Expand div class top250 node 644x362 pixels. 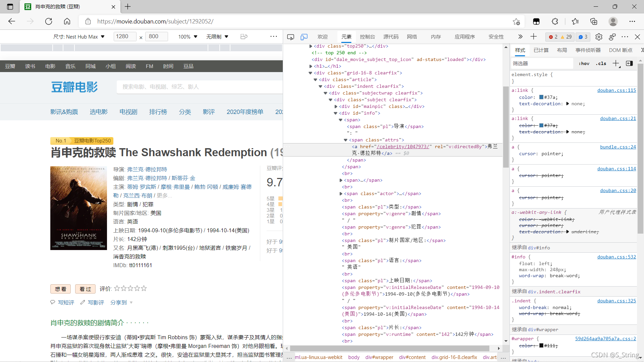[311, 46]
